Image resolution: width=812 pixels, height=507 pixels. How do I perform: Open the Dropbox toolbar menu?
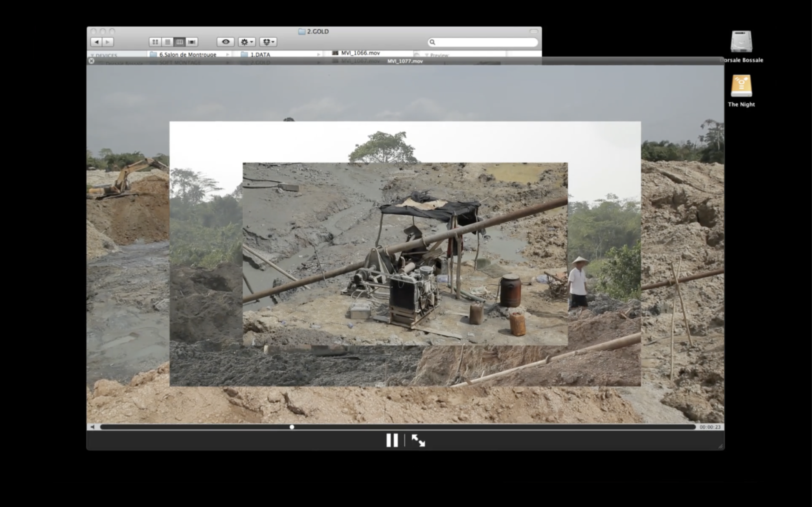268,42
